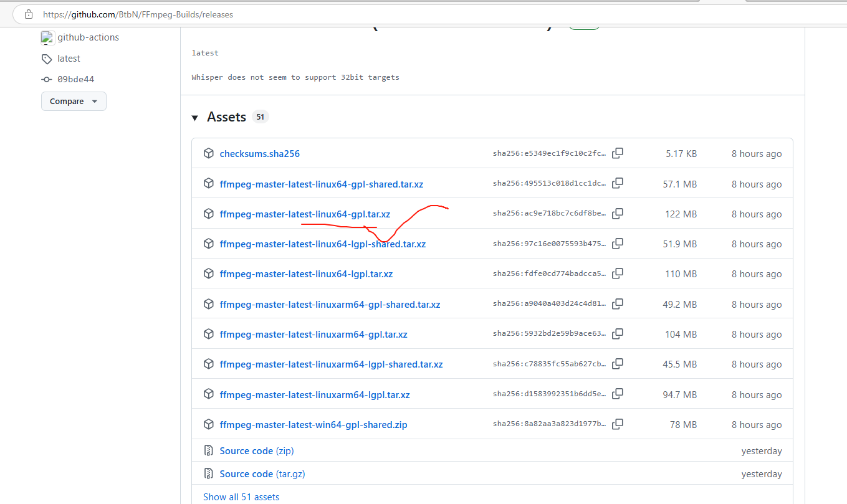Copy sha256 hash of linux64-lgpl.tar.xz

pos(618,273)
